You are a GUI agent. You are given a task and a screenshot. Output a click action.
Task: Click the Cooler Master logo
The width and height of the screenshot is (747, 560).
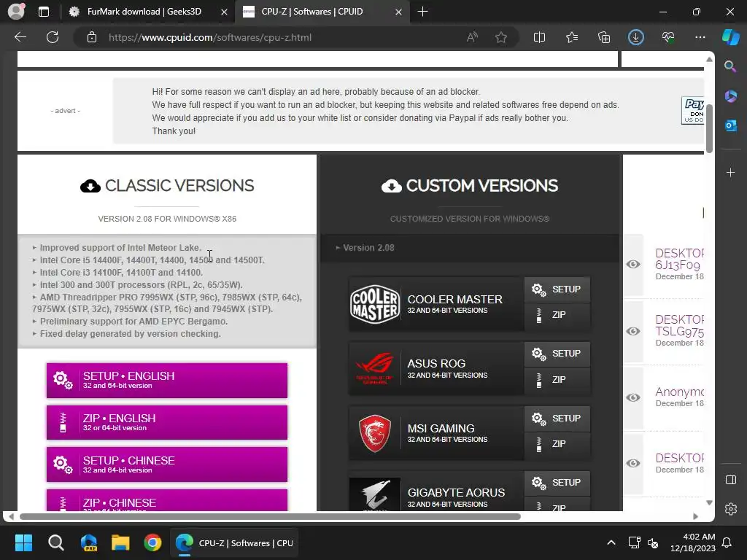[375, 304]
